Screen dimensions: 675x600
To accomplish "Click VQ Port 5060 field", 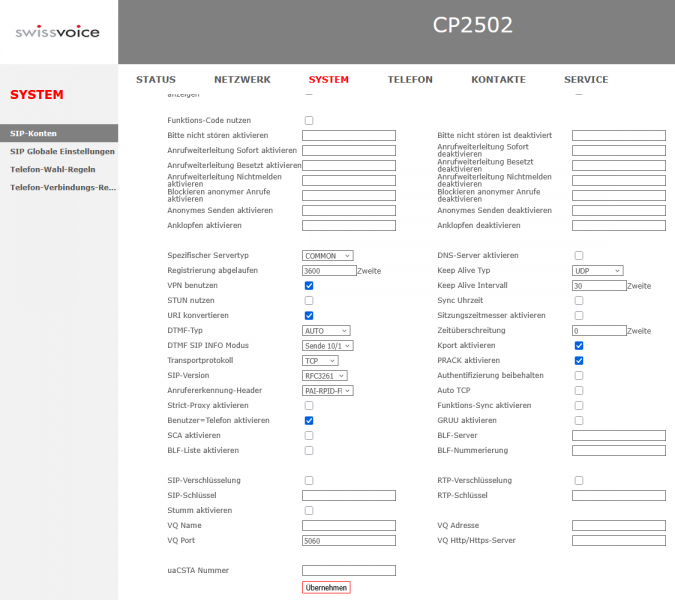I will coord(349,541).
